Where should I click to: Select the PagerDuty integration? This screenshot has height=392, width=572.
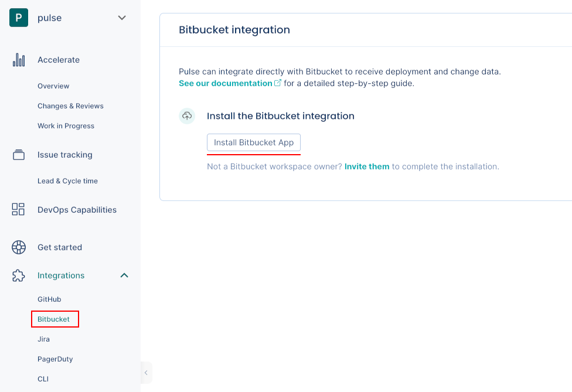click(55, 359)
